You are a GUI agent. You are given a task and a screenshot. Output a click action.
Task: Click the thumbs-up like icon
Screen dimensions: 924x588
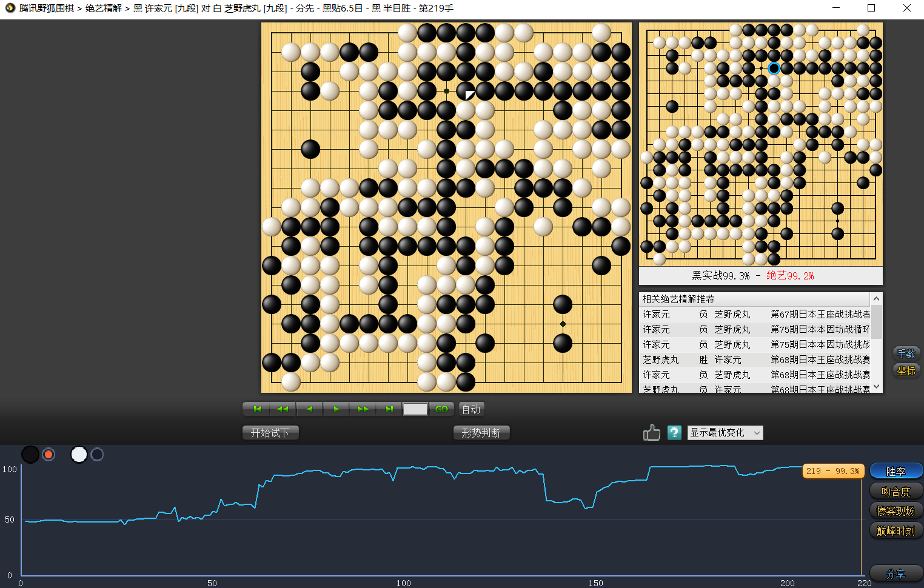pyautogui.click(x=651, y=433)
